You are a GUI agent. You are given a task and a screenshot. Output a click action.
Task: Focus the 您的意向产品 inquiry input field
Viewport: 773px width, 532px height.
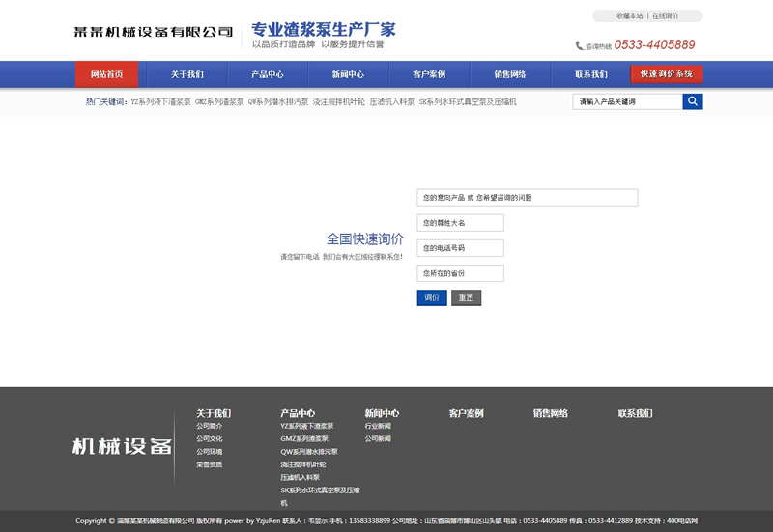[x=527, y=197]
